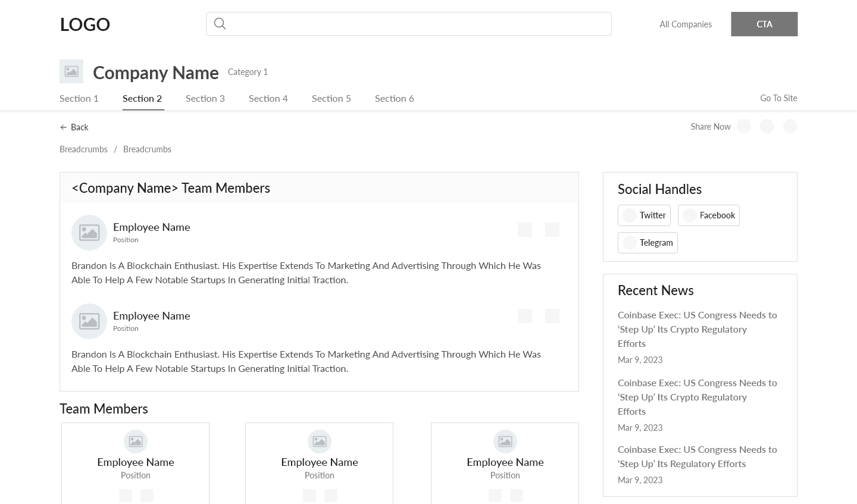
Task: Click the Go To Site link
Action: click(x=778, y=98)
